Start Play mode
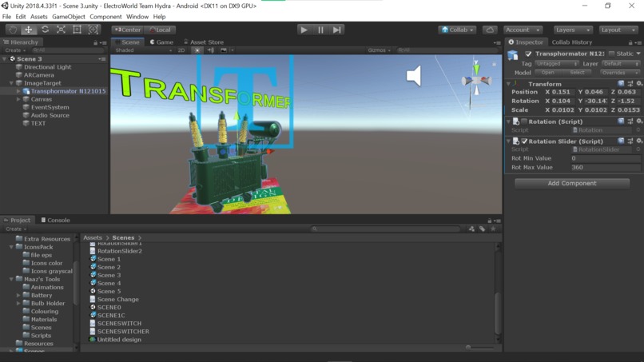The width and height of the screenshot is (644, 362). (304, 30)
